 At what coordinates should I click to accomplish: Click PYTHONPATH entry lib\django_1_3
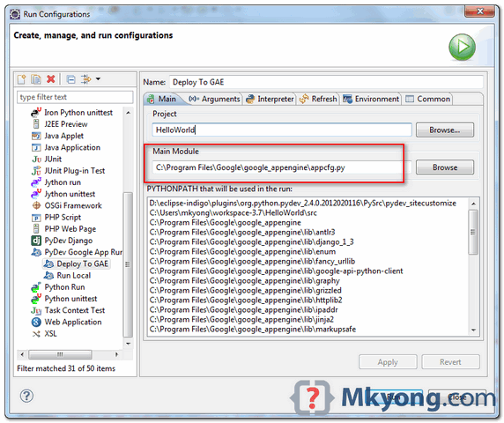click(251, 241)
